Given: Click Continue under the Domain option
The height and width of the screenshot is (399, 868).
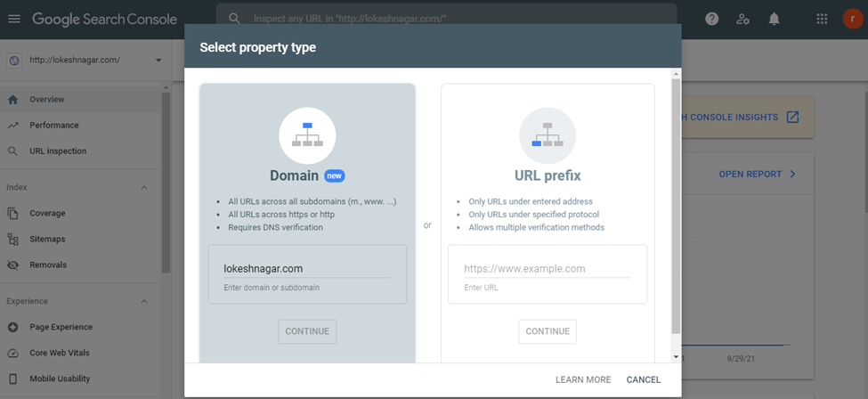Looking at the screenshot, I should pos(307,331).
